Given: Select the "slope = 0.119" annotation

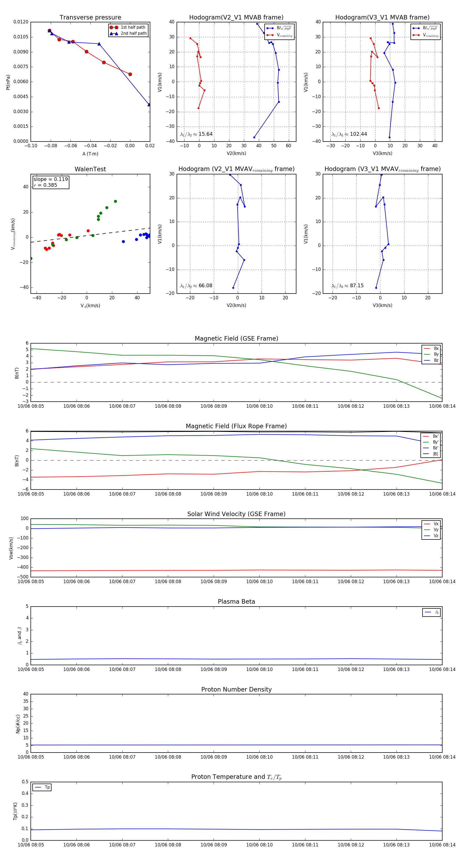Looking at the screenshot, I should [x=51, y=179].
